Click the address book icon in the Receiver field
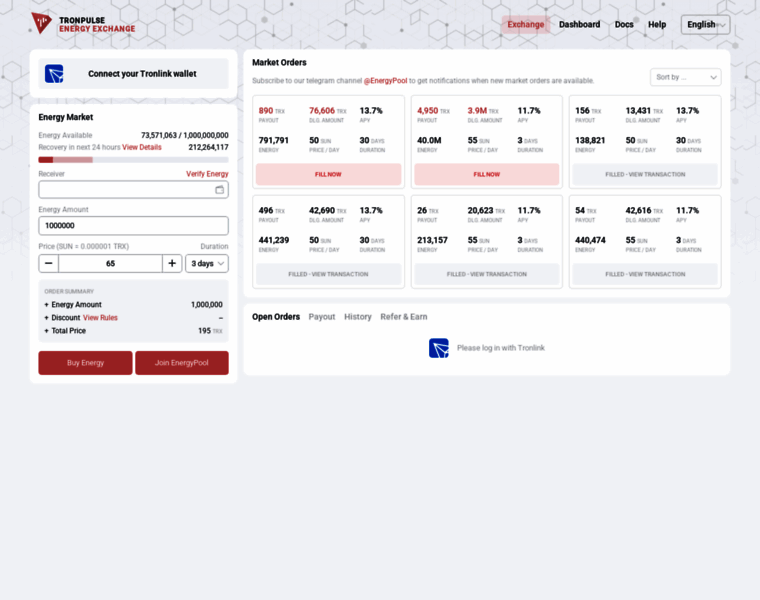Image resolution: width=760 pixels, height=600 pixels. (x=220, y=189)
